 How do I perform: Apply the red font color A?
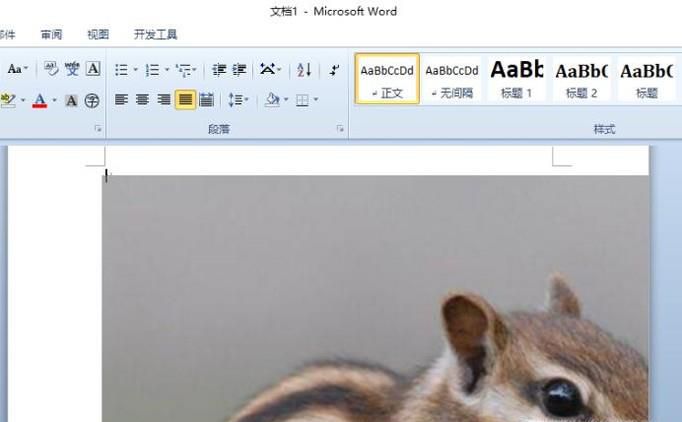click(x=40, y=100)
